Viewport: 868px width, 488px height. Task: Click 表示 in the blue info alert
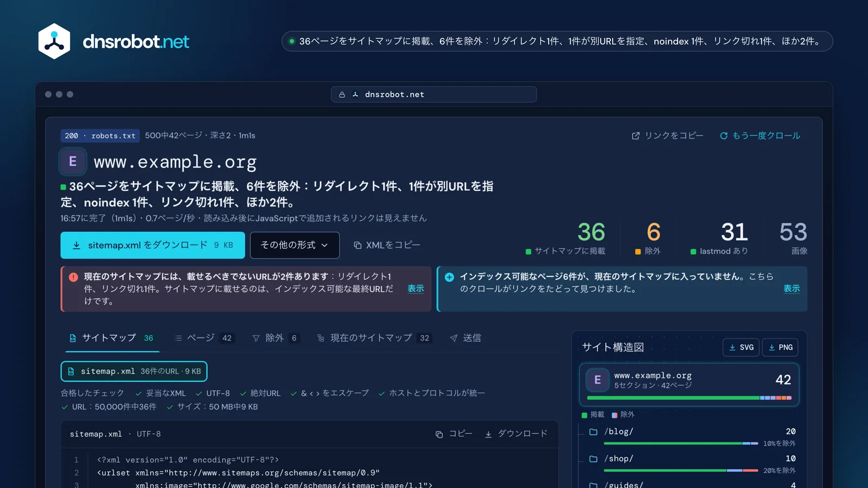point(792,288)
